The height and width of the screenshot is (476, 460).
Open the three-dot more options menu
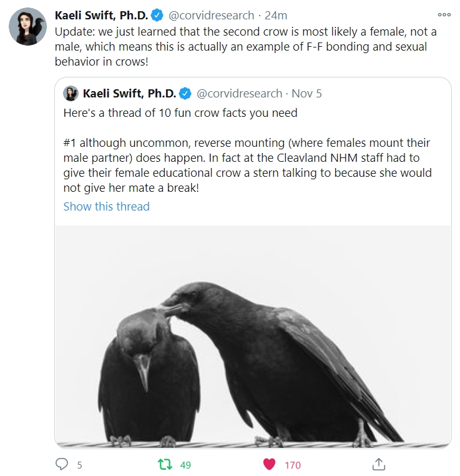(x=444, y=15)
